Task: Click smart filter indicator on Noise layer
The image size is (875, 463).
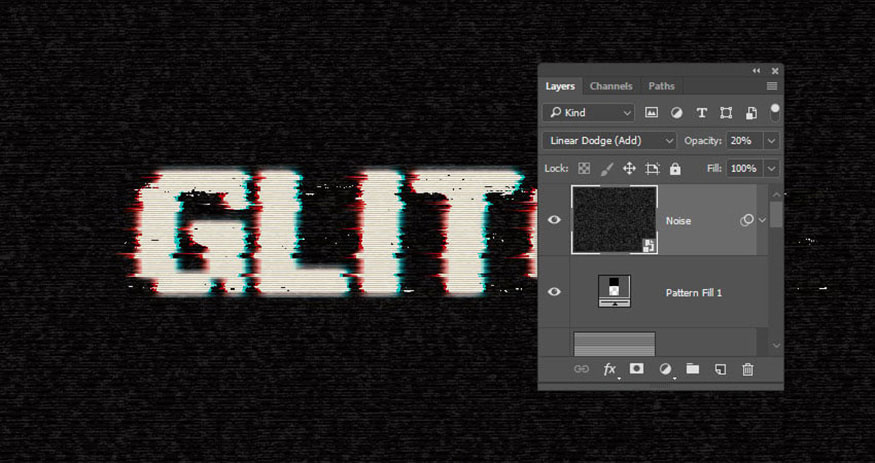Action: click(x=746, y=221)
